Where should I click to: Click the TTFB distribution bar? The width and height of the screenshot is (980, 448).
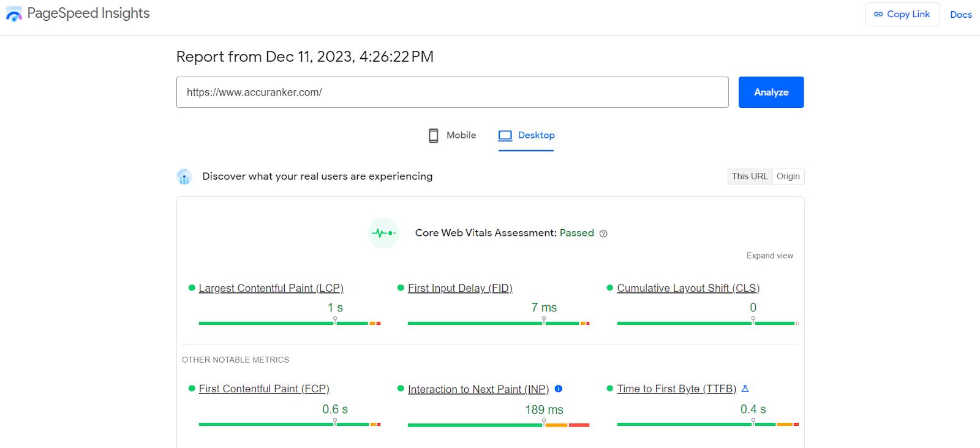click(708, 424)
